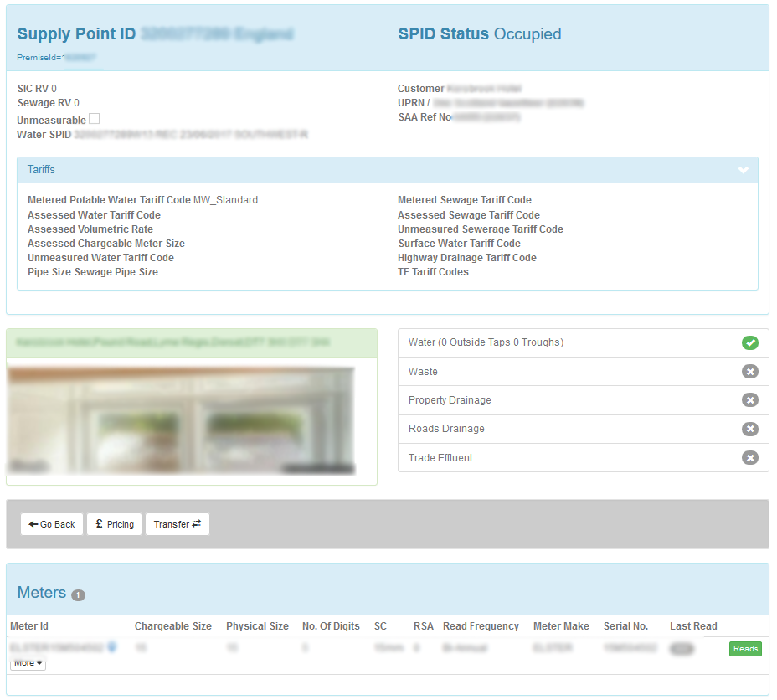
Task: Click the Serial No. column header
Action: 625,626
